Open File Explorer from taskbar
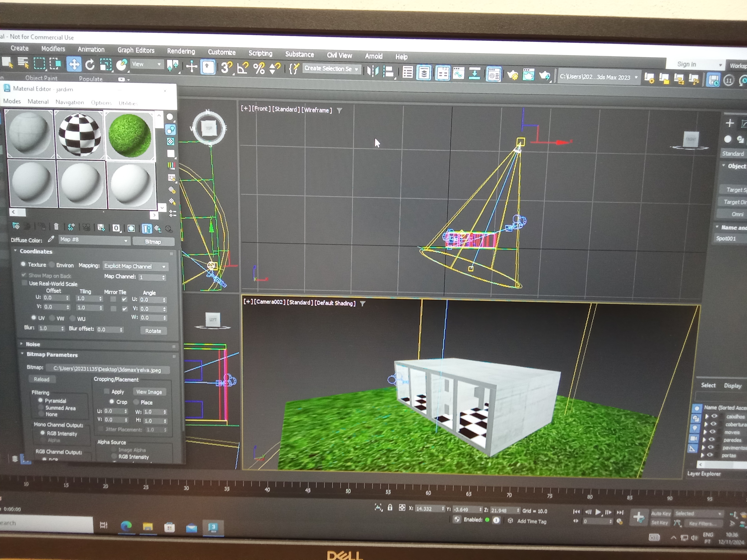Screen dimensions: 747x560 click(x=148, y=527)
